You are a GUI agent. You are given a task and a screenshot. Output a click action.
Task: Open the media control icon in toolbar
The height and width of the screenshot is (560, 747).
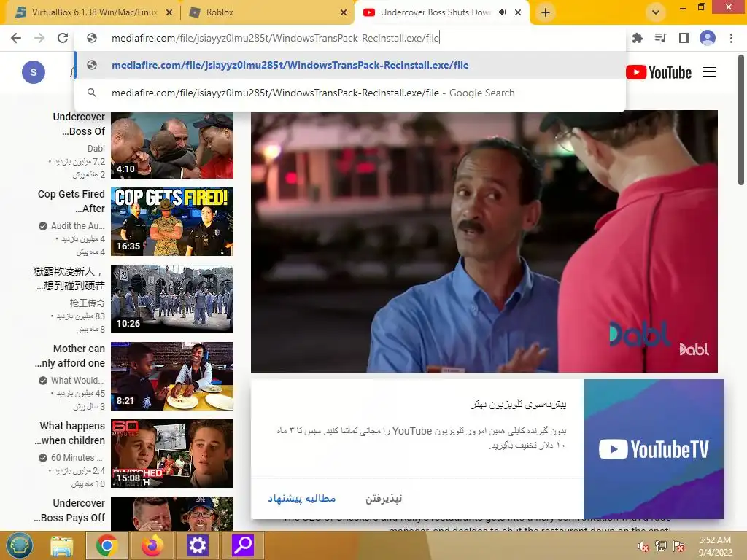660,38
